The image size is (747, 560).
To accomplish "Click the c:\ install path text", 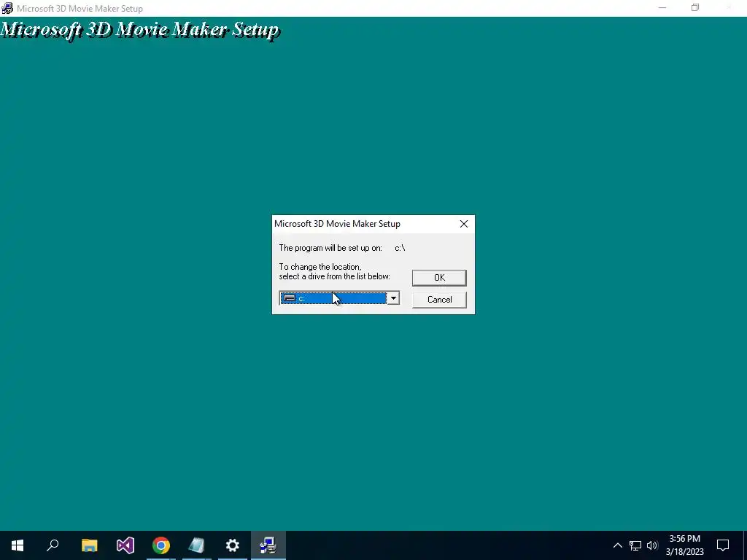I will coord(400,248).
